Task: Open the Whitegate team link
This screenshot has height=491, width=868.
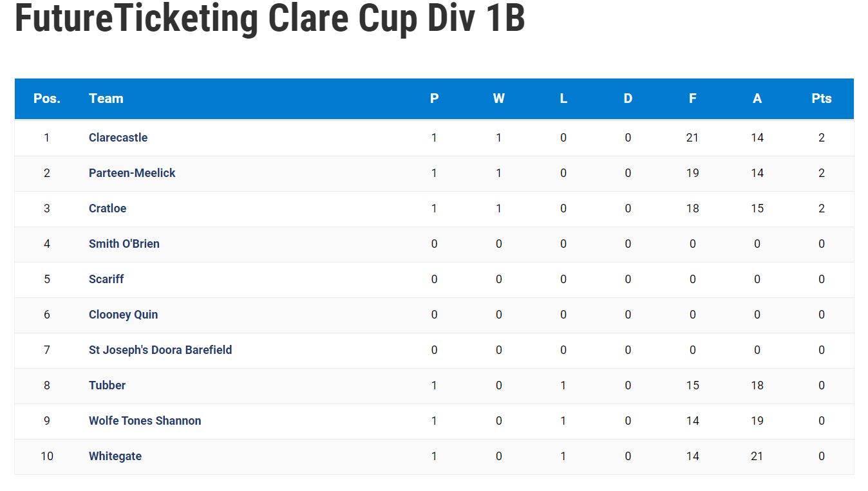Action: click(x=115, y=456)
